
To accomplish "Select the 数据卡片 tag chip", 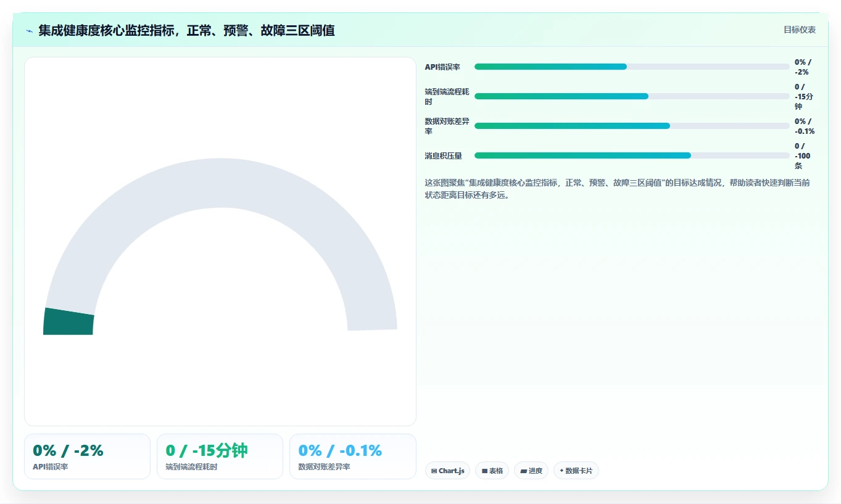I will (576, 471).
